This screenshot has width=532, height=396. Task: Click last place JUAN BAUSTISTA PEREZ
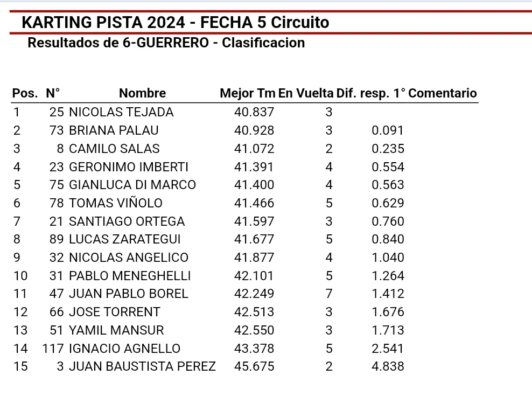tap(142, 366)
